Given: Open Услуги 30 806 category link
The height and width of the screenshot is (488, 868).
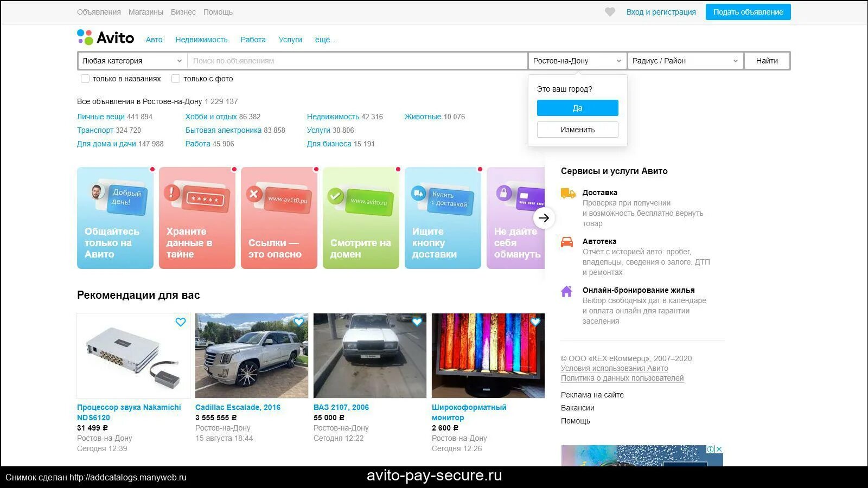Looking at the screenshot, I should [x=318, y=130].
